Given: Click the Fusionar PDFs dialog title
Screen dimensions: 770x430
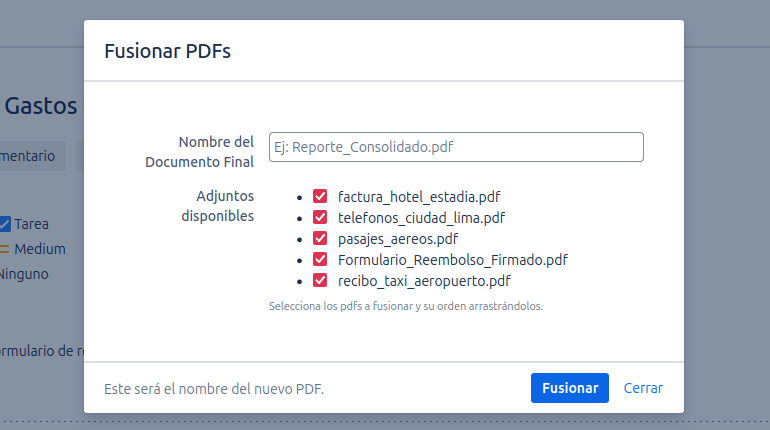Looking at the screenshot, I should click(167, 51).
